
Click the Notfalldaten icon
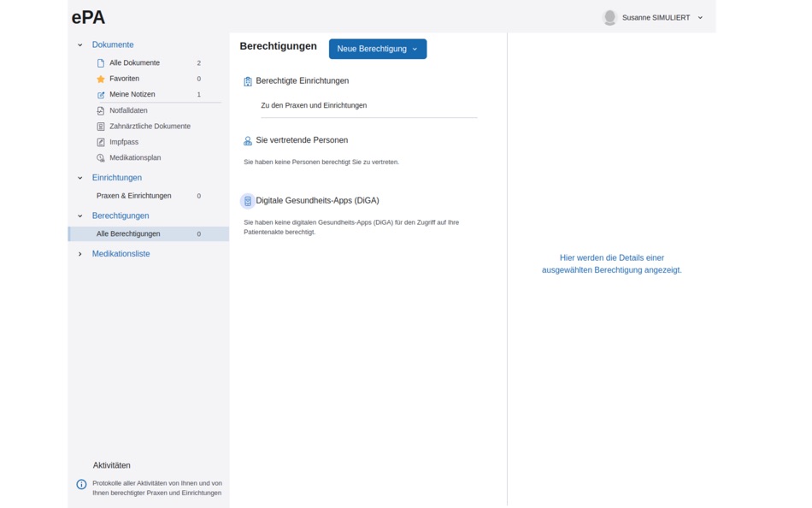[98, 109]
